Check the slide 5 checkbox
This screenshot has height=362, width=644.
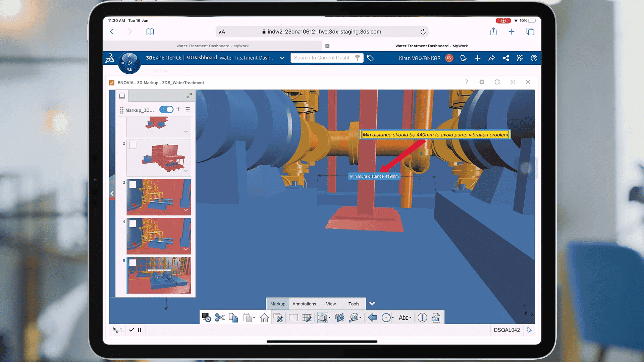(x=133, y=263)
